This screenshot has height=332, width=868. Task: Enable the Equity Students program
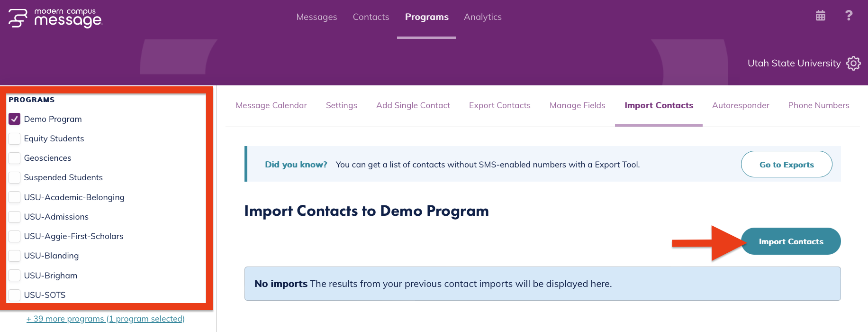14,138
